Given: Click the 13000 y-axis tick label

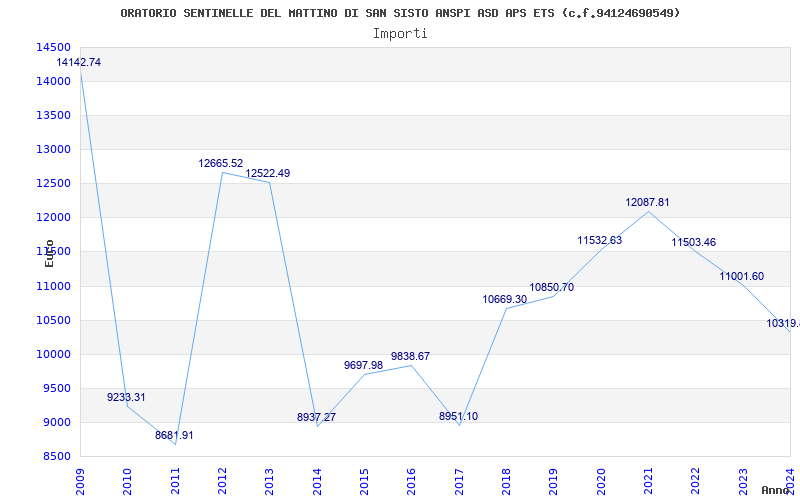Looking at the screenshot, I should click(x=54, y=149).
